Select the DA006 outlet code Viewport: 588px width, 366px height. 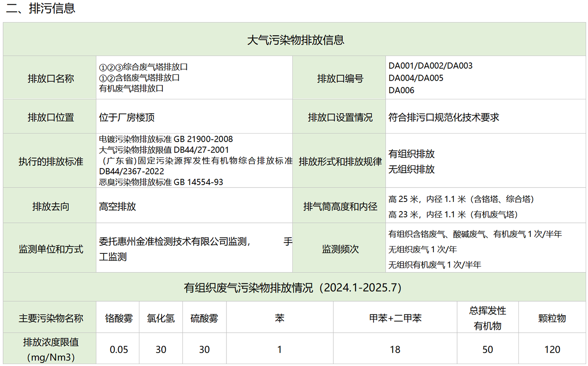[401, 90]
